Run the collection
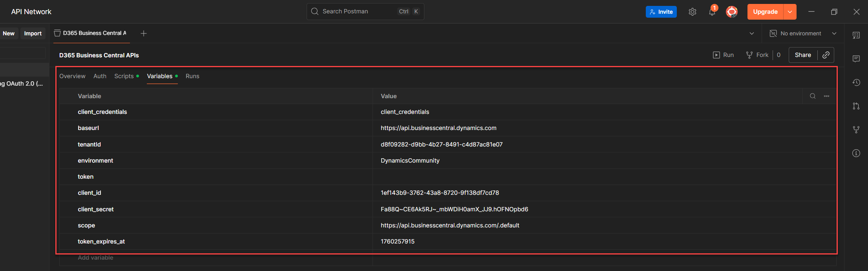 tap(723, 55)
